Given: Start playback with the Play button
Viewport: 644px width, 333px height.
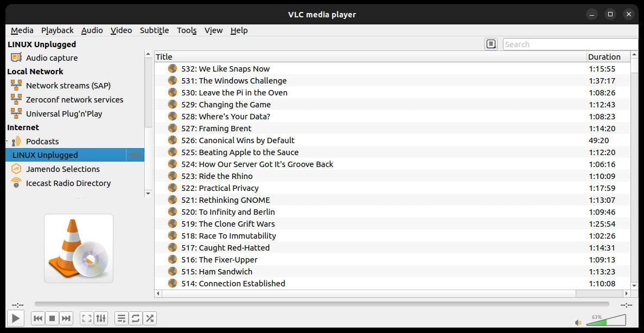Looking at the screenshot, I should [16, 318].
